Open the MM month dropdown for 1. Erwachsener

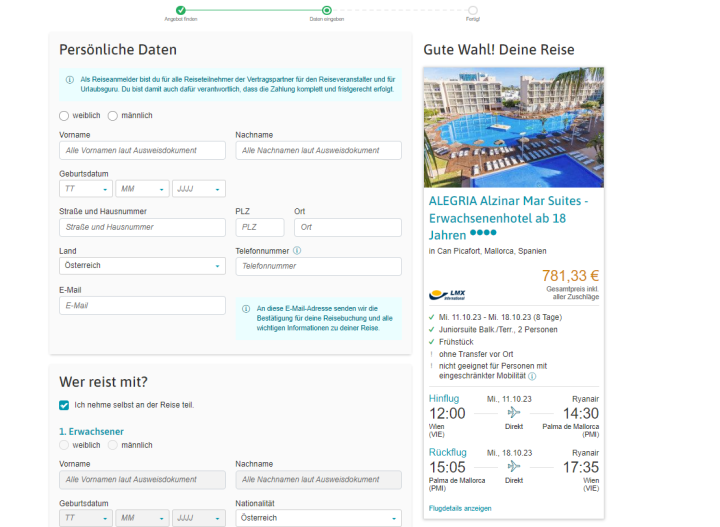tap(142, 518)
